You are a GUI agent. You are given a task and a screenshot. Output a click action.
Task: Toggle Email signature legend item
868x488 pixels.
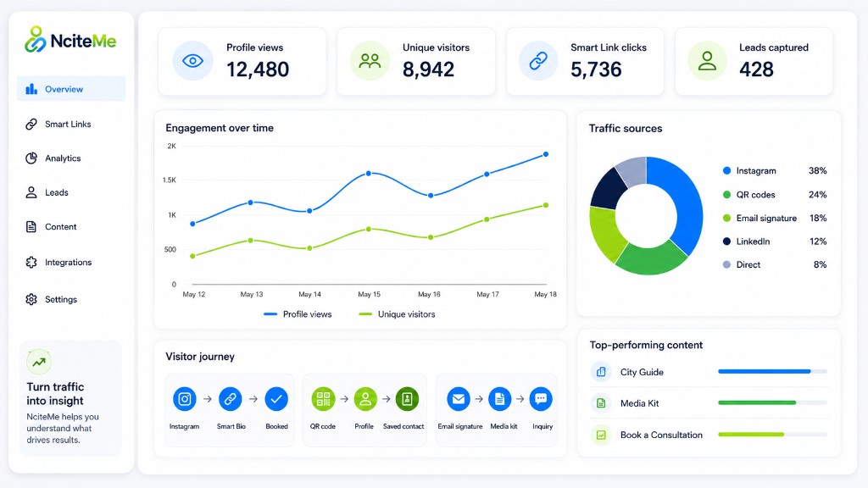point(775,218)
